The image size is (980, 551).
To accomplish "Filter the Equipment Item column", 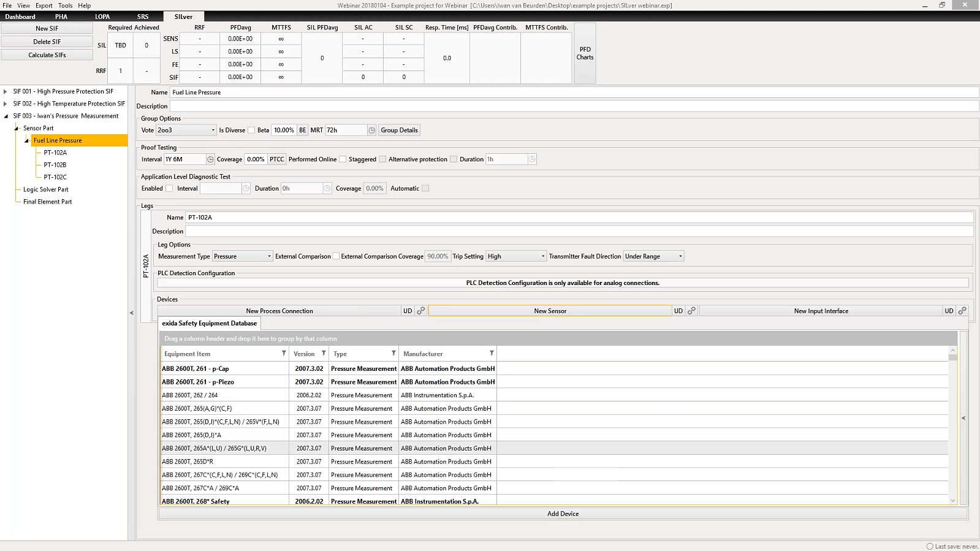I will point(284,353).
